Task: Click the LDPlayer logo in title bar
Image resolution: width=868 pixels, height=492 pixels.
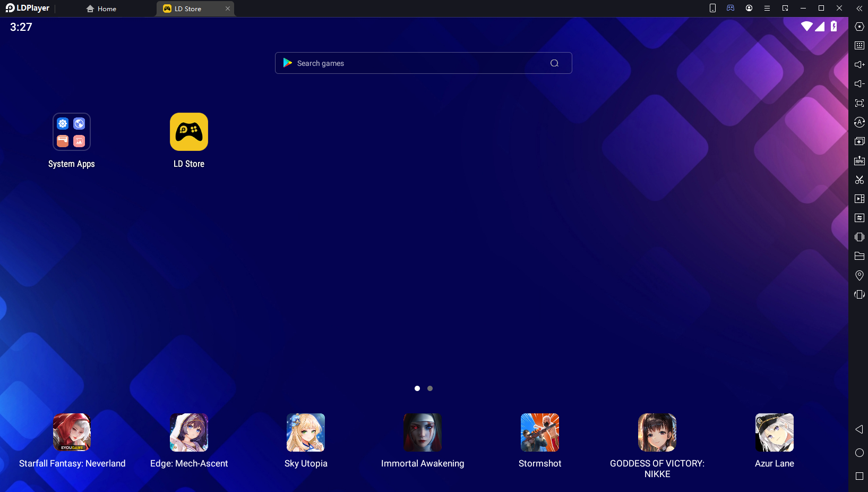Action: (28, 8)
